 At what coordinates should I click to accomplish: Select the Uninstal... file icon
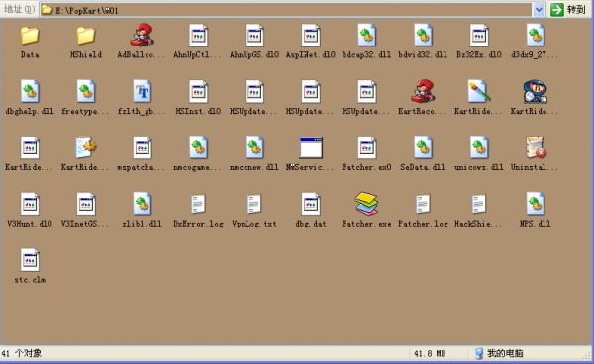[x=535, y=147]
